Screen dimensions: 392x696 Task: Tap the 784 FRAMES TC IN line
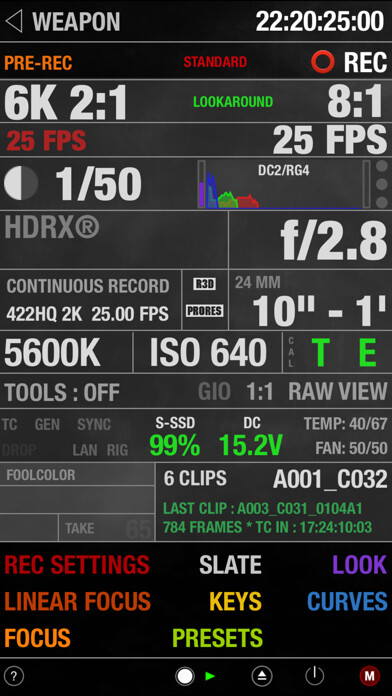pos(267,527)
